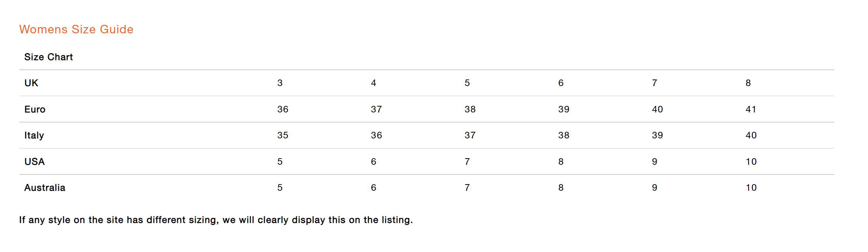Select the UK row label
The image size is (868, 252).
[x=31, y=83]
